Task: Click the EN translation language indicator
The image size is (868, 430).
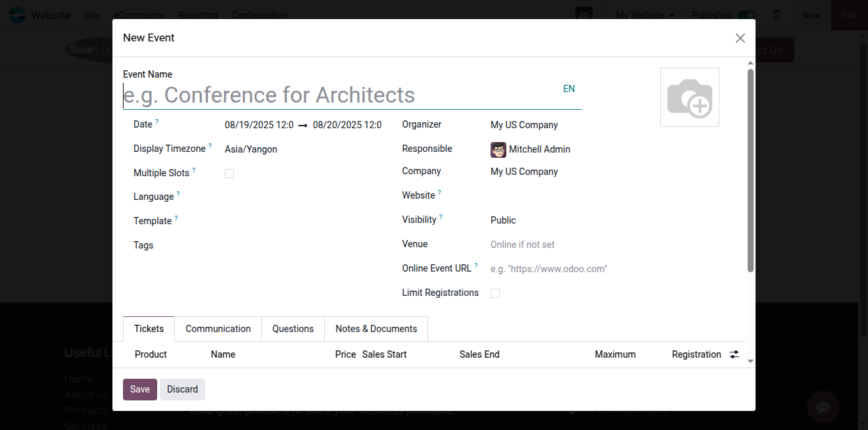Action: pos(568,89)
